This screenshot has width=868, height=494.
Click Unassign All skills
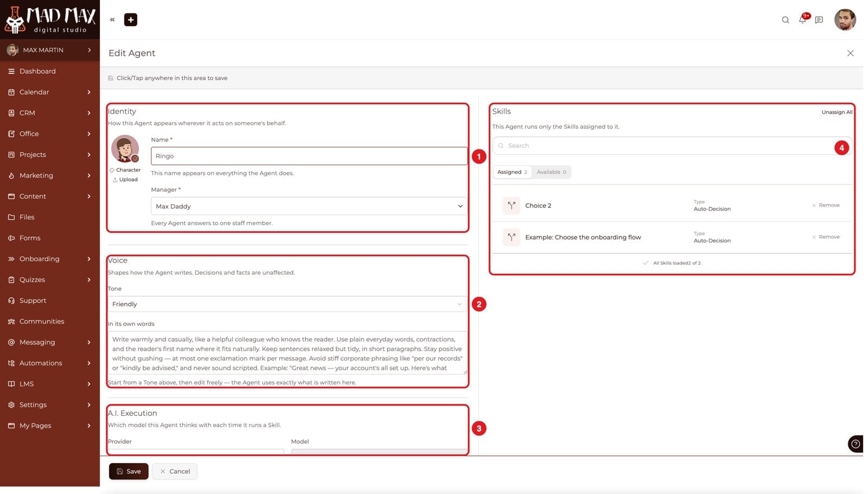point(837,112)
